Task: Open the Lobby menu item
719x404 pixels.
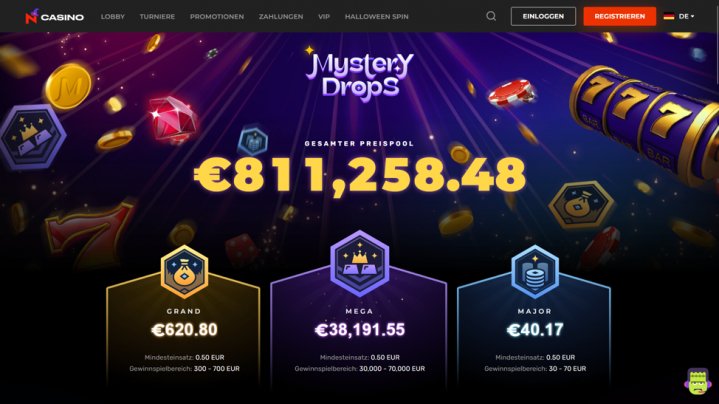Action: 113,17
